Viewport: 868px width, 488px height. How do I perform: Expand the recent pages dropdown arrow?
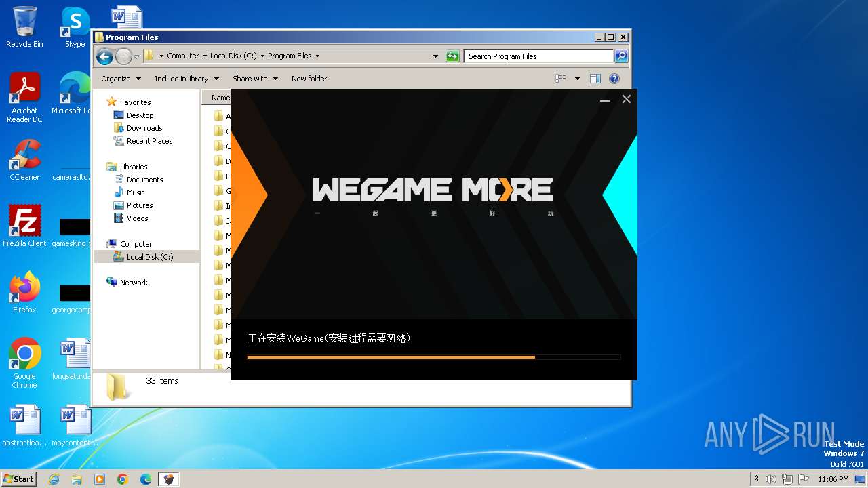coord(137,56)
